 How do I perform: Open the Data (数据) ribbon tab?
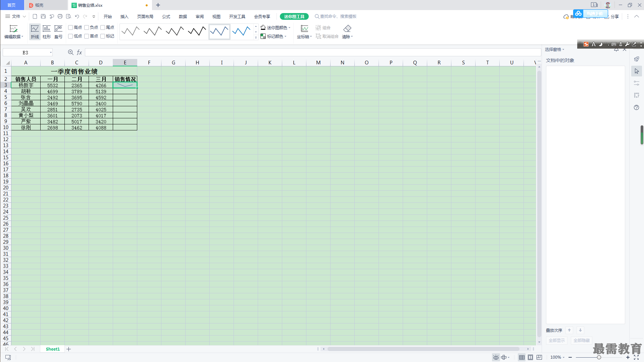coord(183,16)
